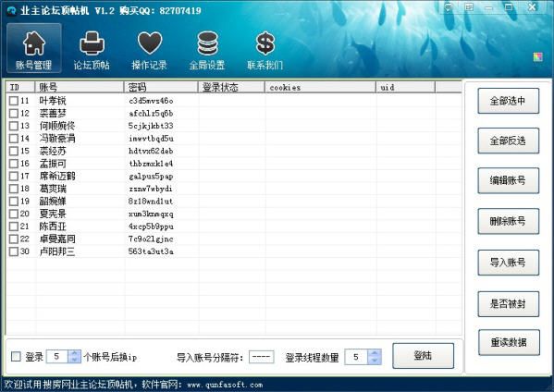Check the box for account 11 叶孝锐
Screen dimensions: 554x392
click(x=14, y=101)
